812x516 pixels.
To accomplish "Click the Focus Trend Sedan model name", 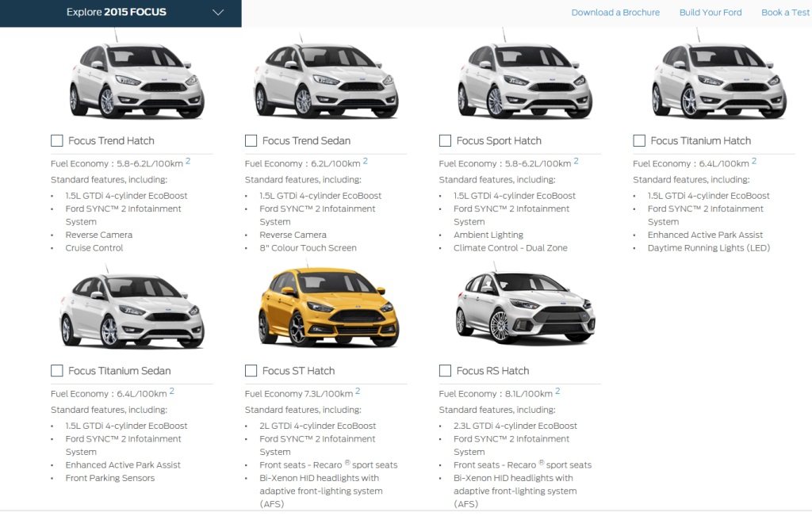I will (306, 141).
